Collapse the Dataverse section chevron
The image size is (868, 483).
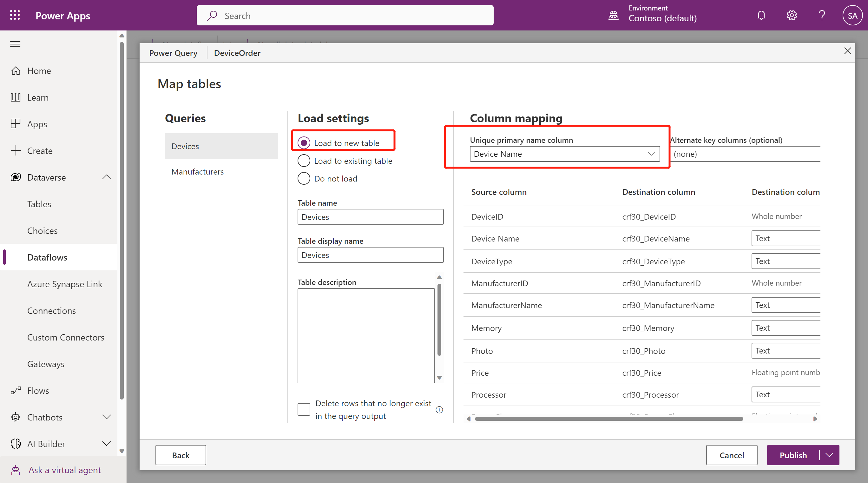coord(107,177)
